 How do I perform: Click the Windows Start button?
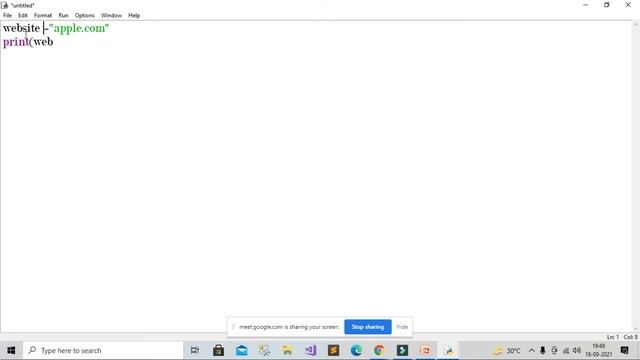(11, 350)
